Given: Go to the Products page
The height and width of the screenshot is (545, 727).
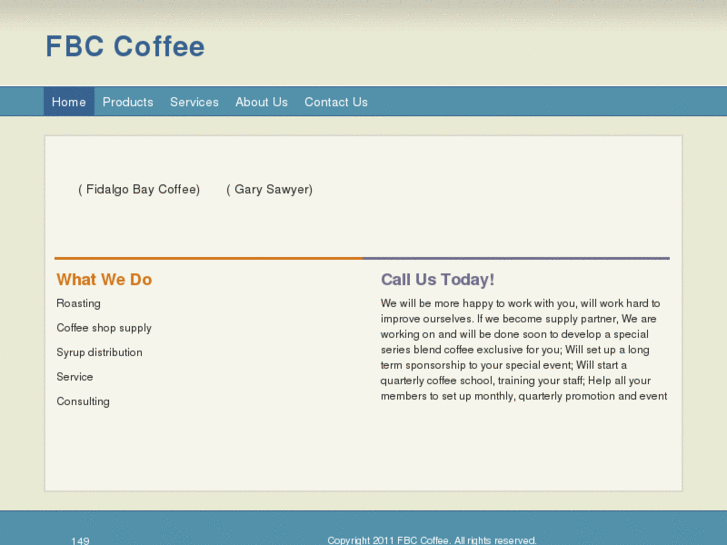Looking at the screenshot, I should point(128,102).
